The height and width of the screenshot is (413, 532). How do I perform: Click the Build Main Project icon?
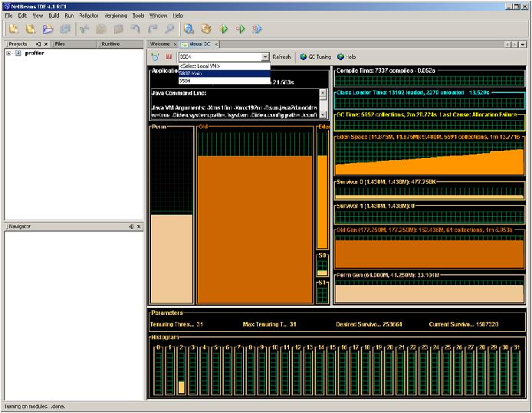189,29
